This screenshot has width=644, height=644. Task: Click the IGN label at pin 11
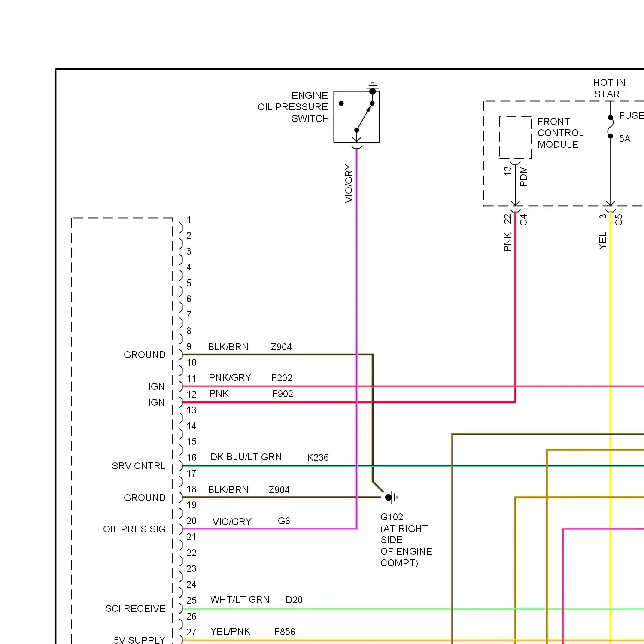[x=156, y=386]
